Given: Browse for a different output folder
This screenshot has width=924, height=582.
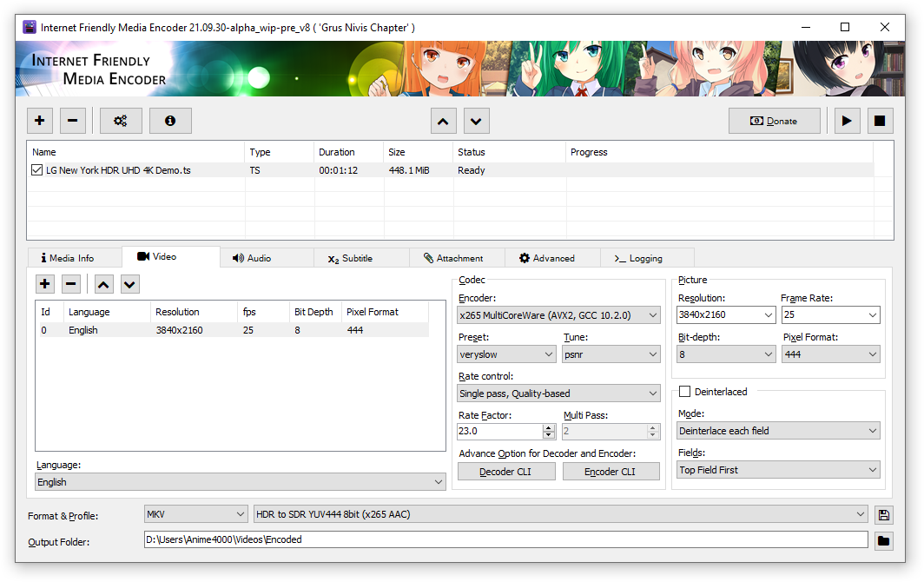Looking at the screenshot, I should 883,539.
